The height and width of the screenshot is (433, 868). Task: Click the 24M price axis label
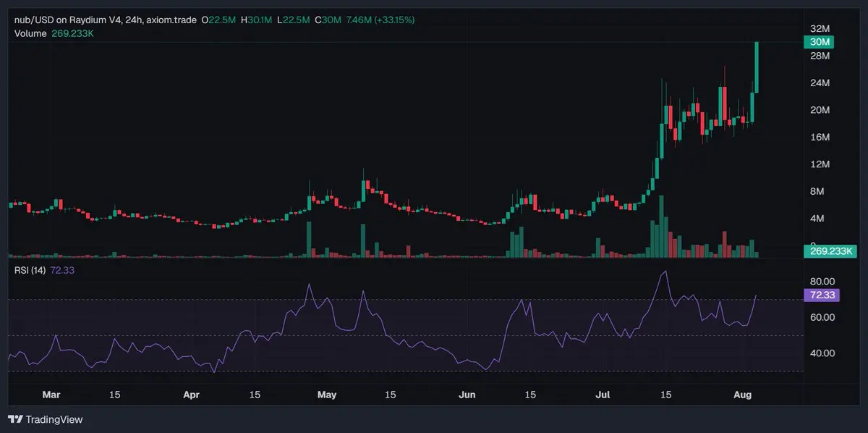click(820, 83)
